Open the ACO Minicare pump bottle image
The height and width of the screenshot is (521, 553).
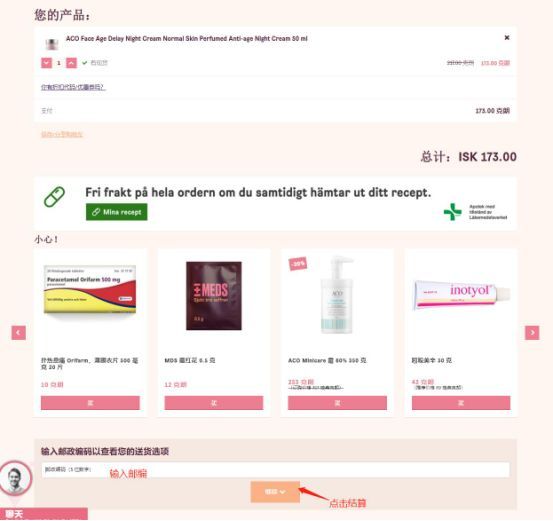pos(337,296)
